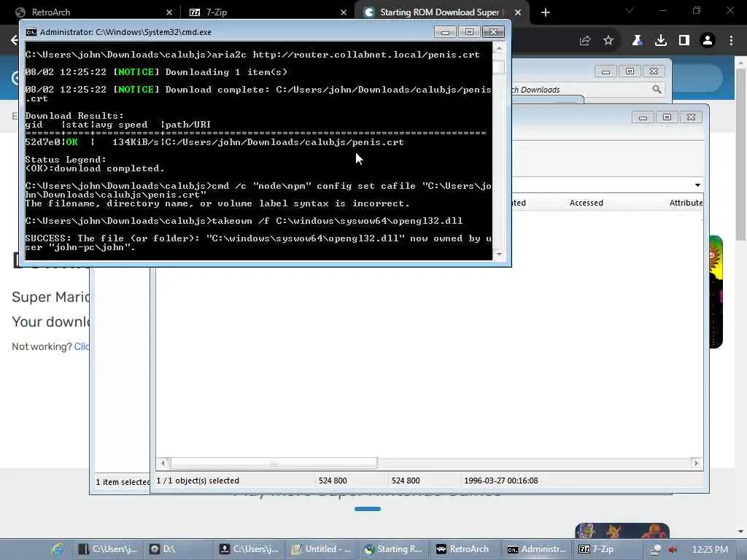The width and height of the screenshot is (747, 560).
Task: Minimize the Administrator cmd window
Action: (445, 32)
